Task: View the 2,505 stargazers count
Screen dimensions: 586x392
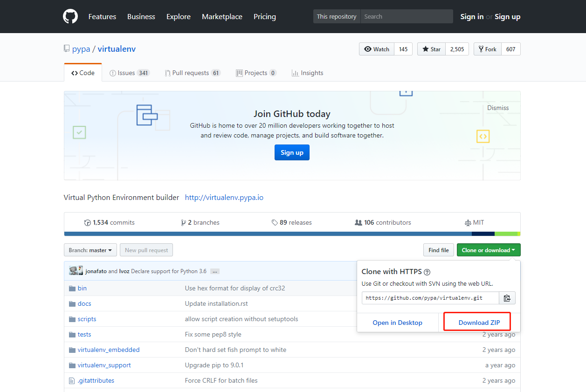Action: click(x=457, y=49)
